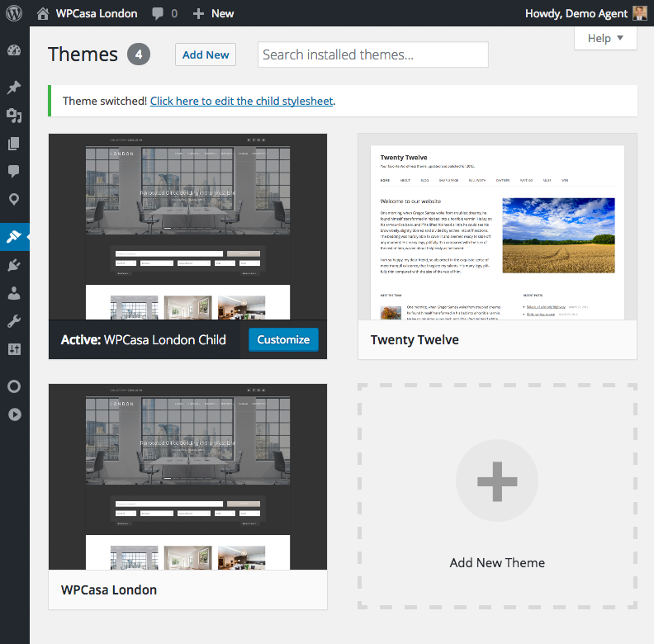Viewport: 654px width, 644px height.
Task: Click the Add New button beside Themes
Action: tap(206, 54)
